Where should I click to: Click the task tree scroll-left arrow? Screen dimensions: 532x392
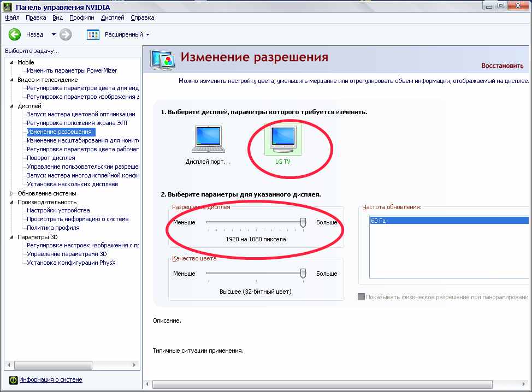click(9, 365)
